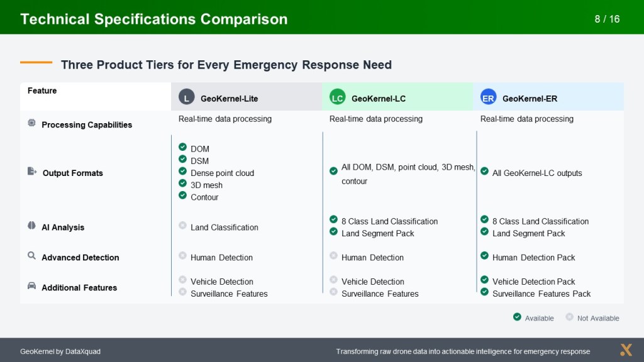Click the slide number 8 / 16
Image resolution: width=644 pixels, height=362 pixels.
pos(607,19)
